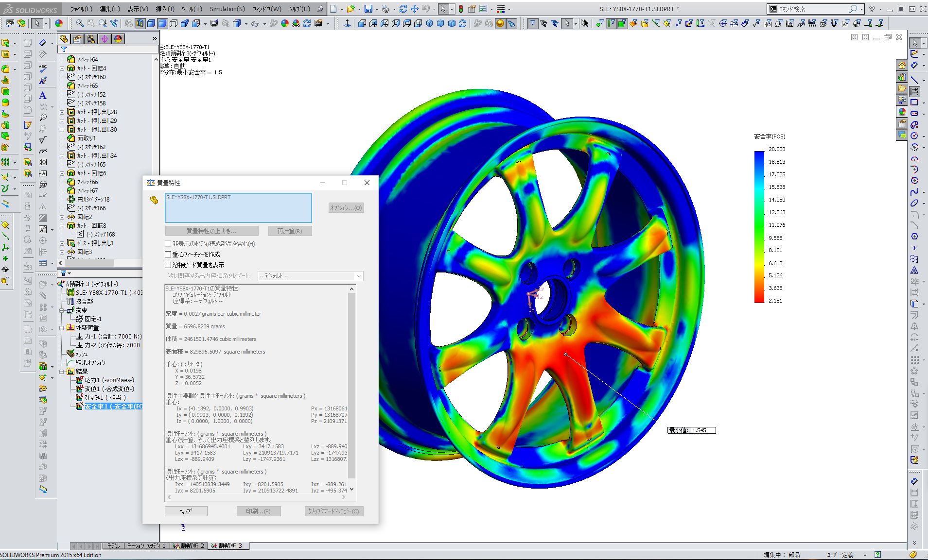Open the Simulation(S) menu
This screenshot has height=560, width=928.
point(227,9)
